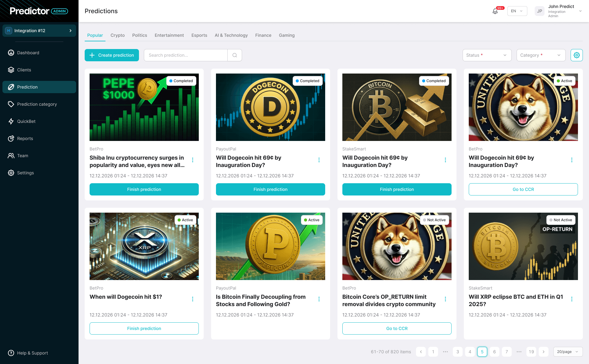The height and width of the screenshot is (364, 589).
Task: Open the 20/page size dropdown
Action: click(568, 352)
